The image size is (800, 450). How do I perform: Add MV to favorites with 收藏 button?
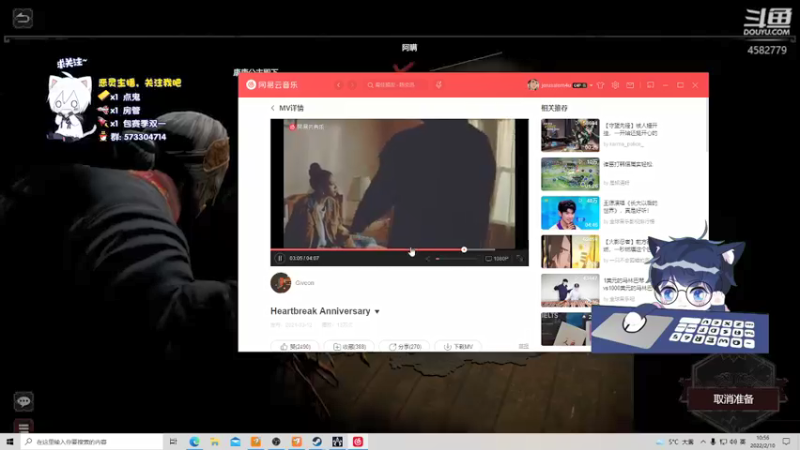pyautogui.click(x=349, y=346)
